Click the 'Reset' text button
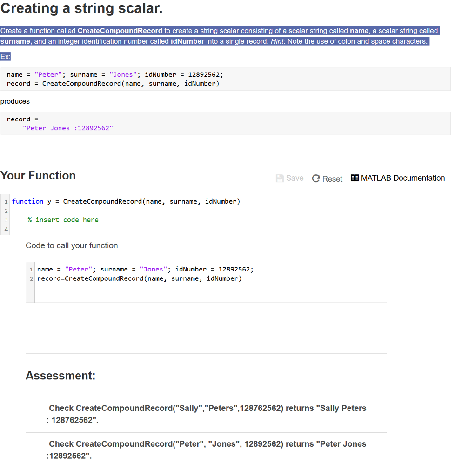475x476 pixels. pos(332,178)
